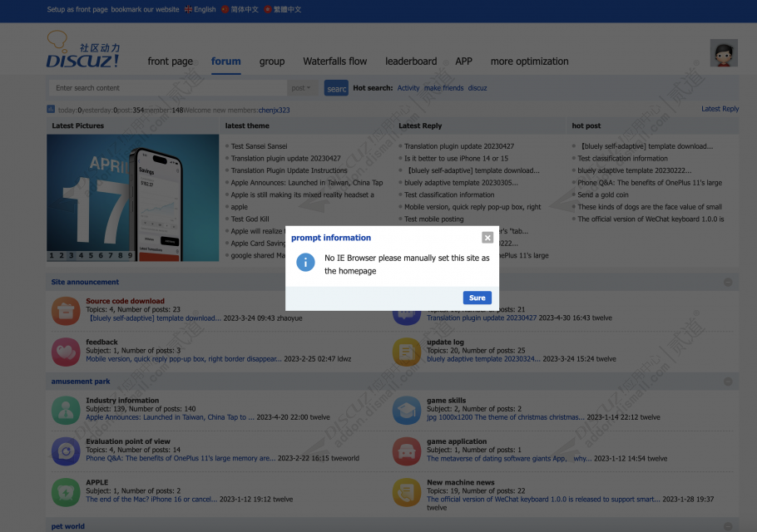Open the user avatar profile
Screen dimensions: 757x532
click(x=723, y=53)
